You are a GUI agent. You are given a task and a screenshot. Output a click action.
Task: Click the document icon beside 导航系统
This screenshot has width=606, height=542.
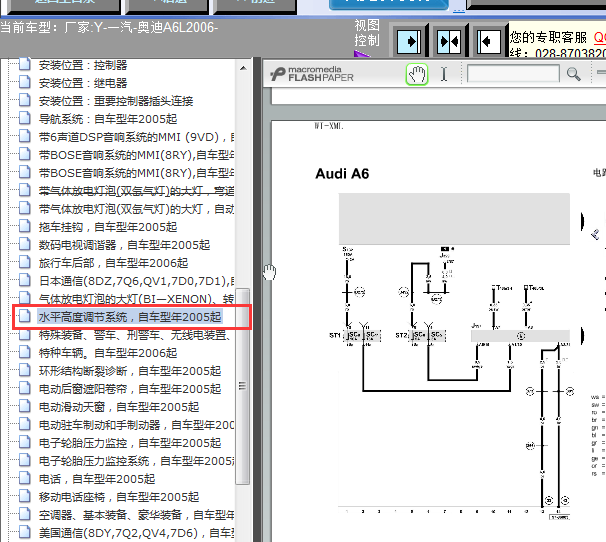pos(25,118)
